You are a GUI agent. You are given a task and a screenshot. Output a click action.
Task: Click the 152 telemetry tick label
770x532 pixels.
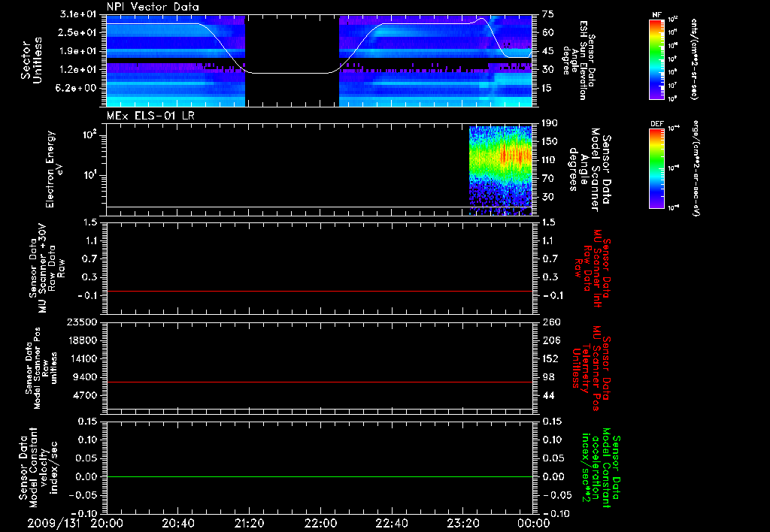tap(550, 358)
